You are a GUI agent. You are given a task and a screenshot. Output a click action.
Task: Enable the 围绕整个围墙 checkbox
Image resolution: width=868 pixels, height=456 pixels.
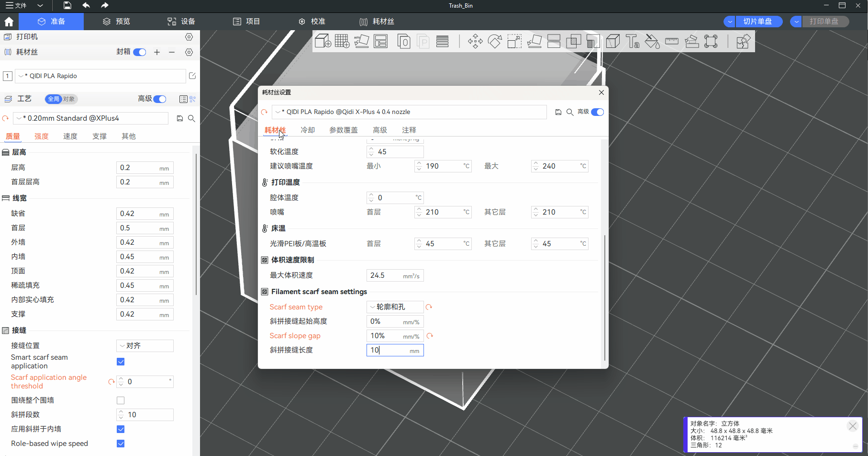(x=121, y=400)
